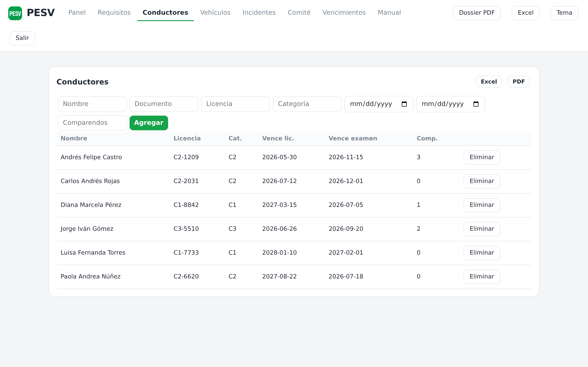The width and height of the screenshot is (588, 367).
Task: Delete Andrés Felipe Castro with Eliminar
Action: tap(482, 157)
